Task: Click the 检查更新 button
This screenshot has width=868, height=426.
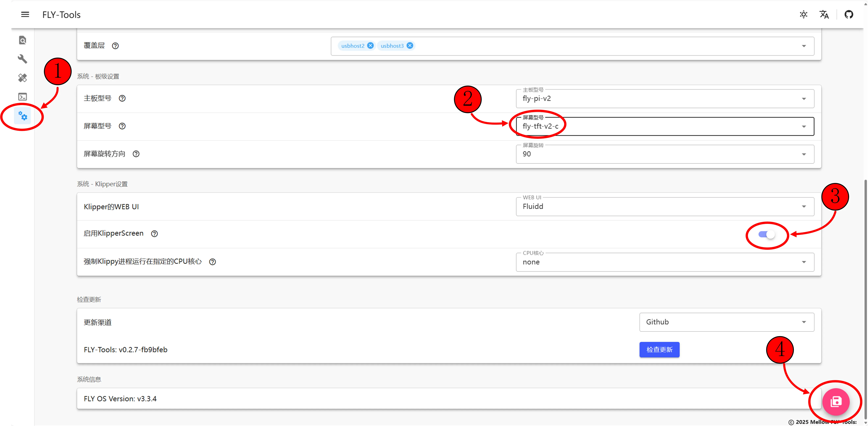Action: (659, 350)
